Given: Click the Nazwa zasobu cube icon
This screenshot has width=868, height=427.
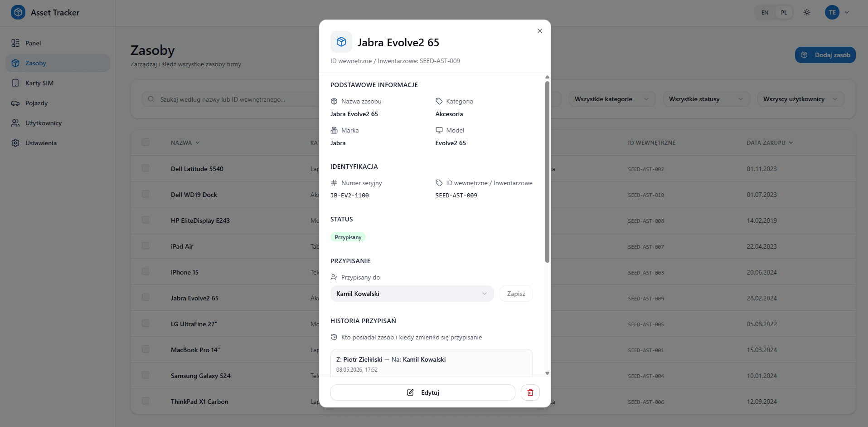Looking at the screenshot, I should tap(334, 101).
